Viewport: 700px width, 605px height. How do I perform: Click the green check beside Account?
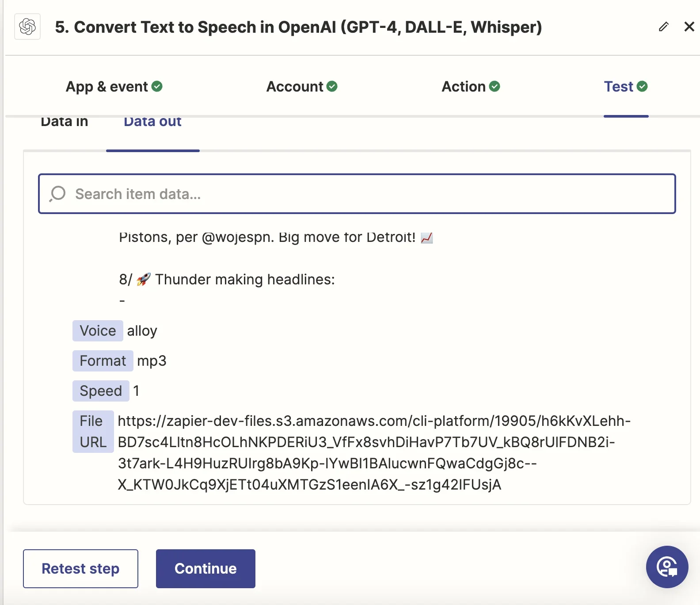click(332, 87)
